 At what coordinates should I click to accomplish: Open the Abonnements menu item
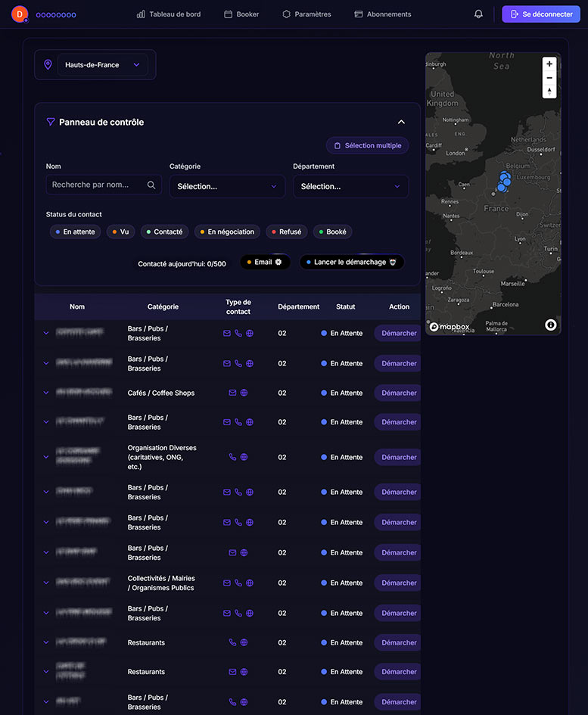click(x=383, y=14)
